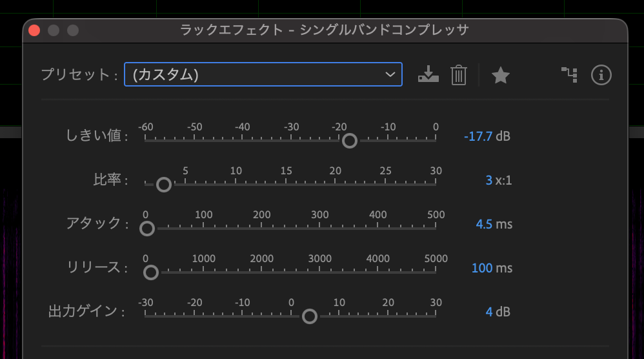Click the window title bar text

325,30
